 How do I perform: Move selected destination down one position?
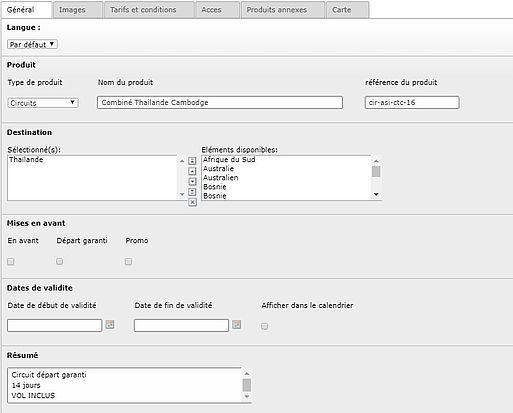click(x=192, y=182)
